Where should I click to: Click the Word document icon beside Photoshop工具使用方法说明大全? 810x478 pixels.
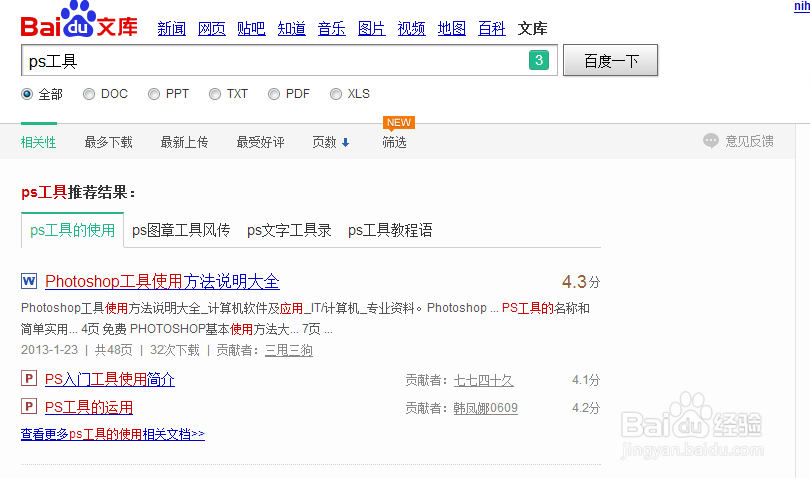click(29, 281)
